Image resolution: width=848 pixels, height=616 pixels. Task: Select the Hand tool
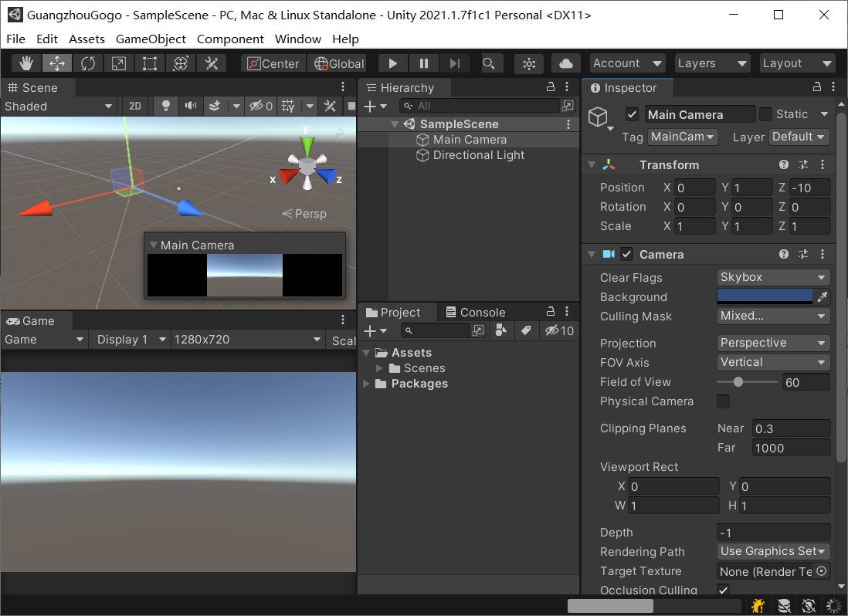(x=26, y=63)
